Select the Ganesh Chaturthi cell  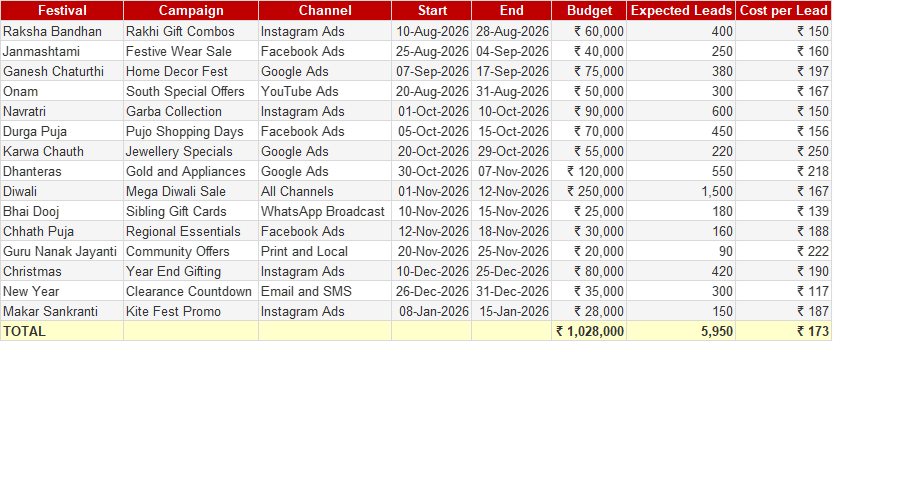tap(62, 71)
